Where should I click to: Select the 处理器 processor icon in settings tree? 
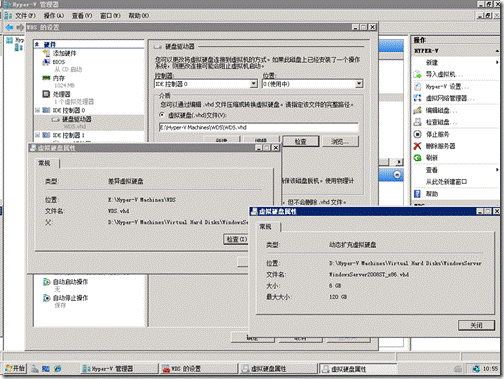(x=46, y=94)
